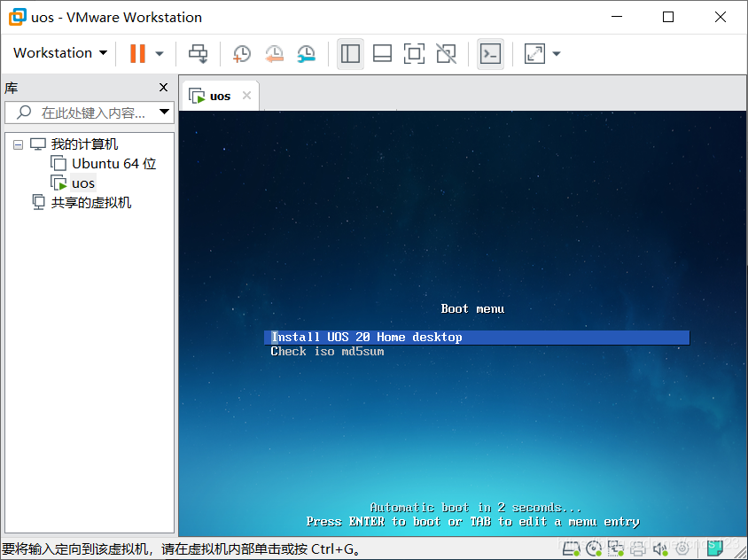Click hard disk status icon in status bar
This screenshot has height=560, width=748.
click(x=571, y=549)
